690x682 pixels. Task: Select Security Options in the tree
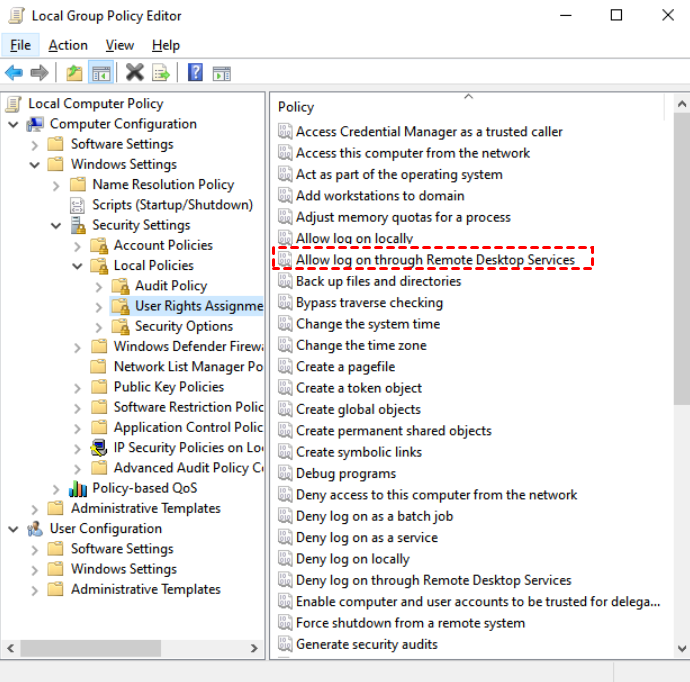[x=184, y=326]
